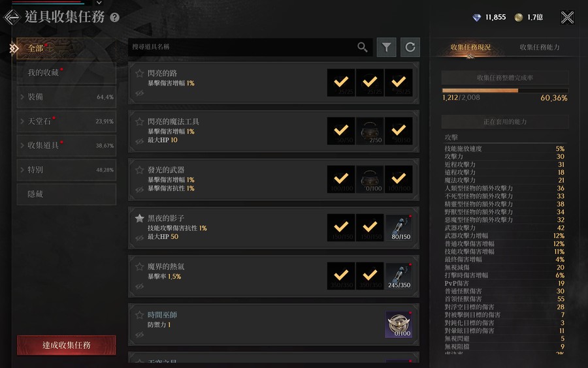
Task: Select the 我的收藏 menu item
Action: tap(67, 72)
